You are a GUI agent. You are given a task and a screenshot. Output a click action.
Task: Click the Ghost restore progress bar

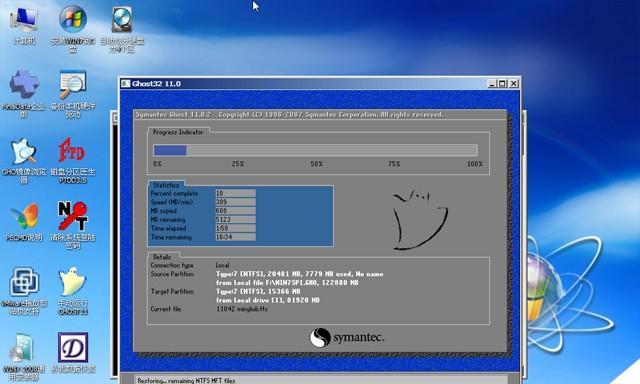pyautogui.click(x=315, y=150)
